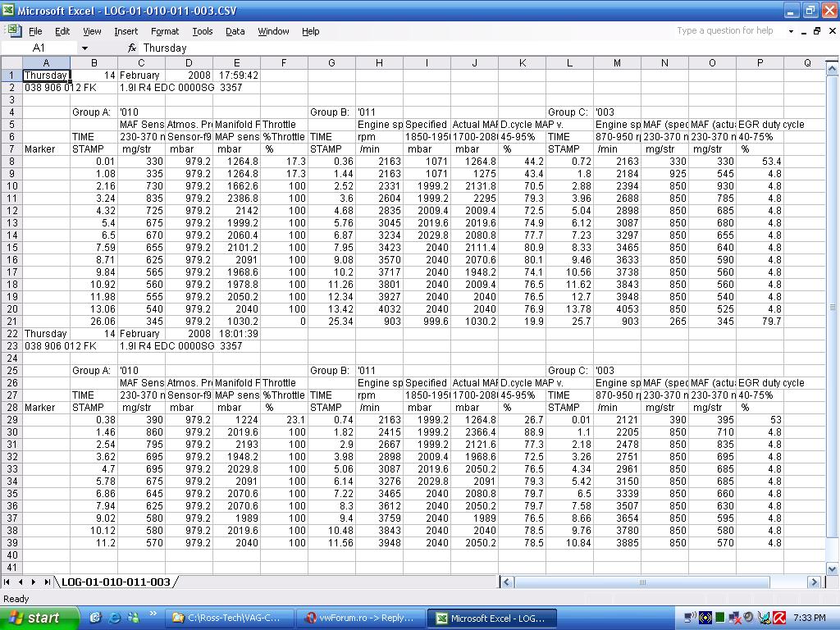Click the Internet Explorer quick launch icon
The height and width of the screenshot is (630, 840).
click(114, 618)
